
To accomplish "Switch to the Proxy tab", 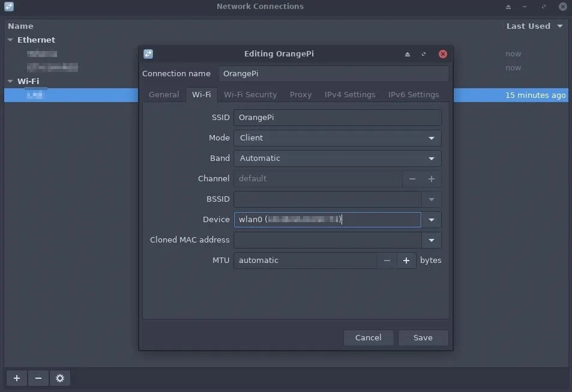I will (x=301, y=94).
